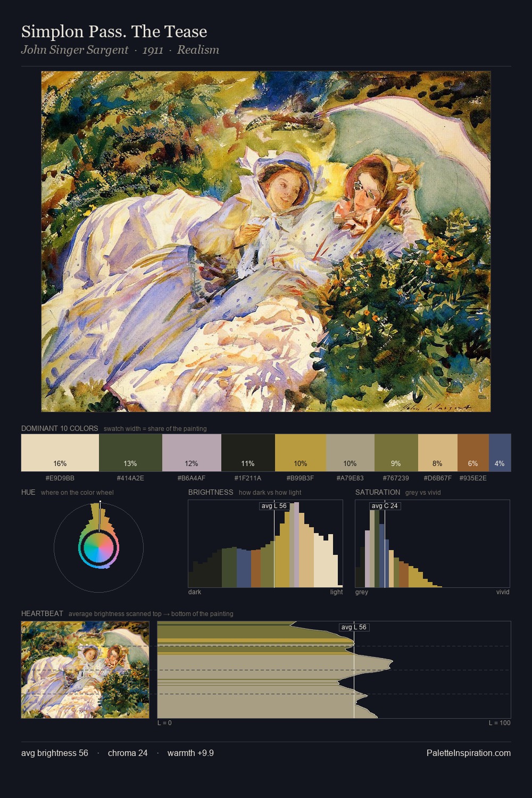Screen dimensions: 532x798
Task: Click hex code #B6A4AF
Action: [192, 478]
